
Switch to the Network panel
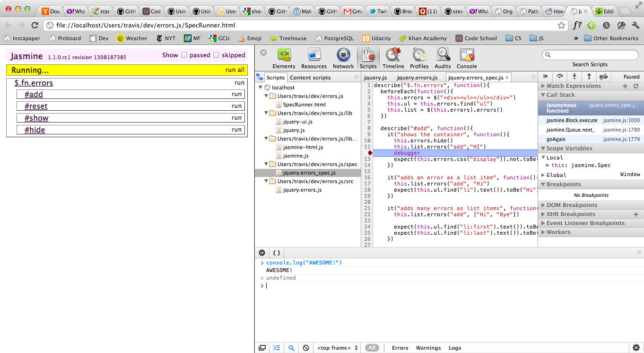click(x=343, y=58)
